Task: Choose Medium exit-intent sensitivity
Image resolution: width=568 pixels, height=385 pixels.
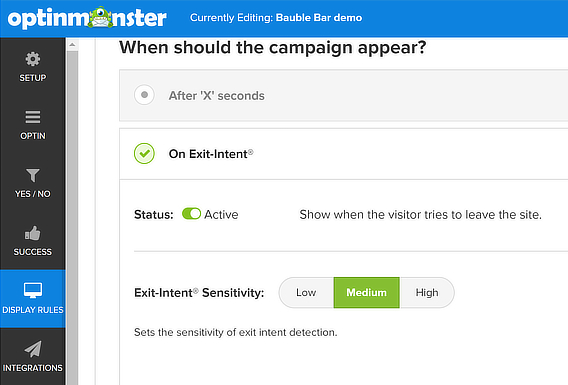Action: click(367, 293)
